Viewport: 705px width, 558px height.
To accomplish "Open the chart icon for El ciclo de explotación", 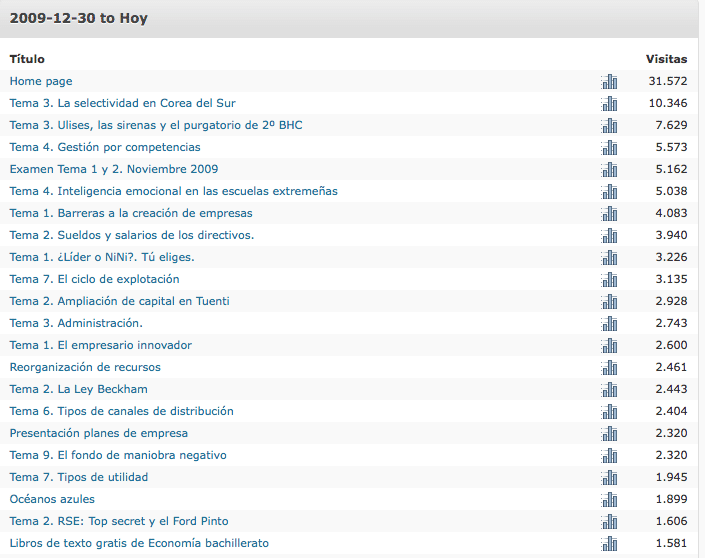I will point(609,279).
